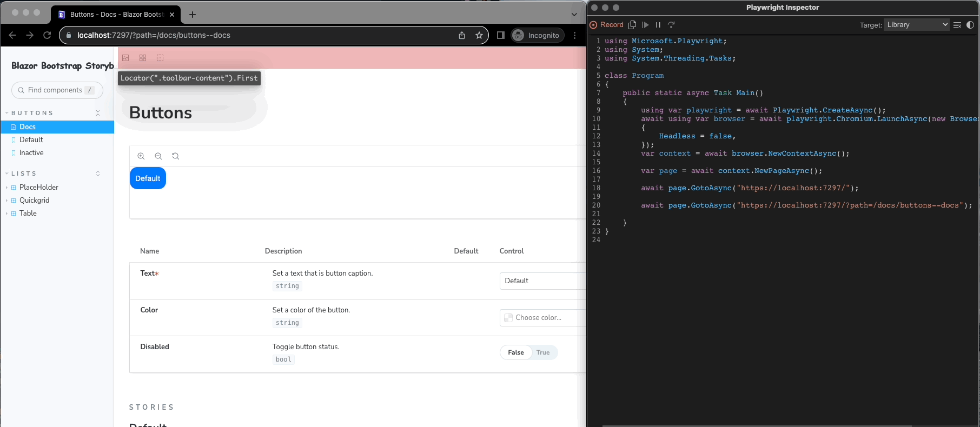The height and width of the screenshot is (427, 980).
Task: Open the Target Library dropdown
Action: (917, 25)
